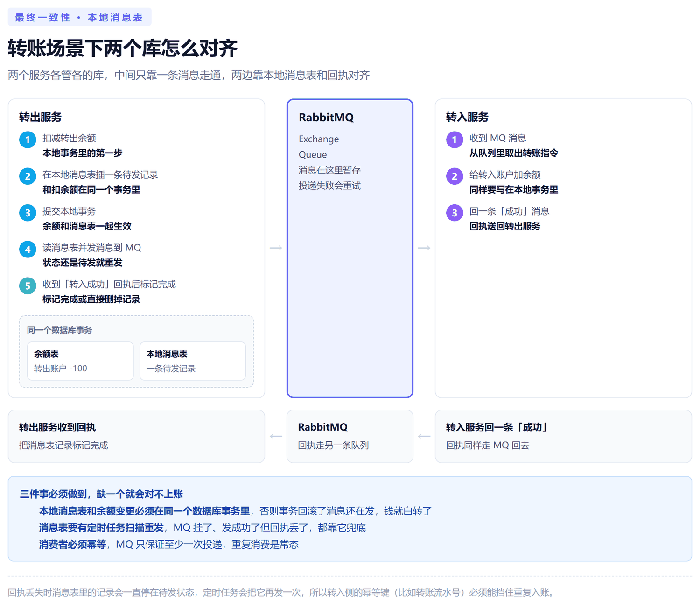The height and width of the screenshot is (605, 700).
Task: Click the text 本地事务里的第一步
Action: click(83, 153)
